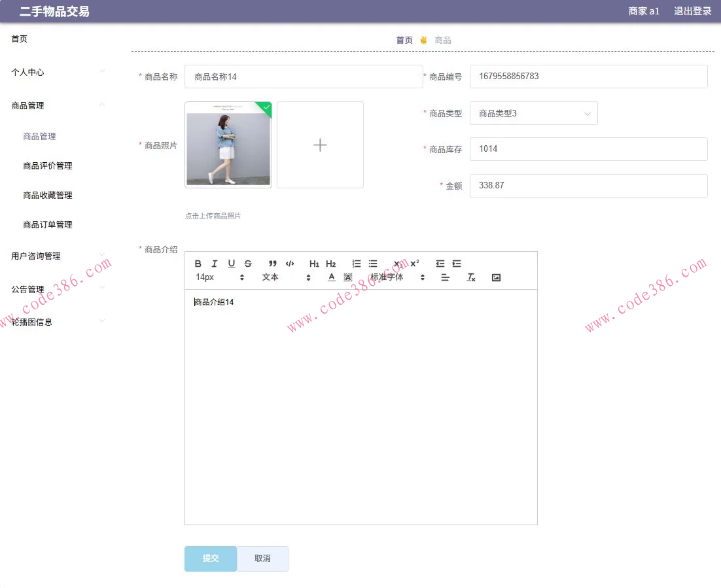Apply italic to the 商品介绍 text

pos(215,264)
